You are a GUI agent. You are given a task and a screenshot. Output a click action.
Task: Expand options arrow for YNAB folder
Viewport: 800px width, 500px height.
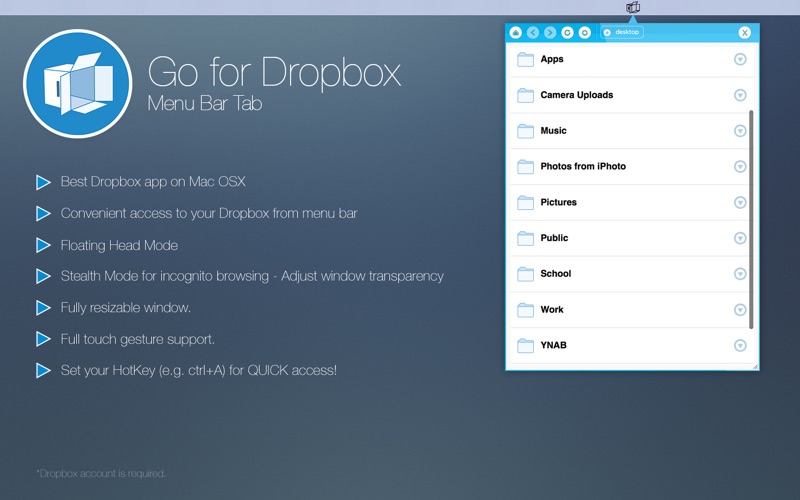tap(740, 345)
